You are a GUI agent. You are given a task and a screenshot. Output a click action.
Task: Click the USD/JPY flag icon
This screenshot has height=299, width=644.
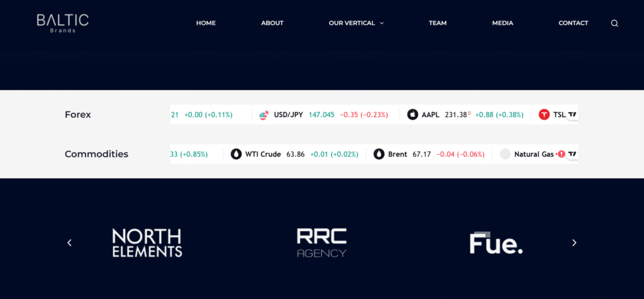click(x=264, y=115)
